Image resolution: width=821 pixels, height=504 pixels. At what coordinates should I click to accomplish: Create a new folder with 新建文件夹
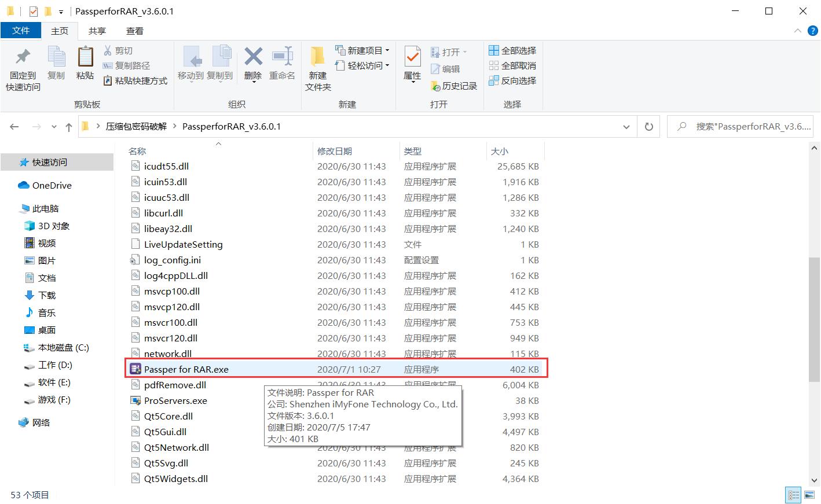coord(318,68)
